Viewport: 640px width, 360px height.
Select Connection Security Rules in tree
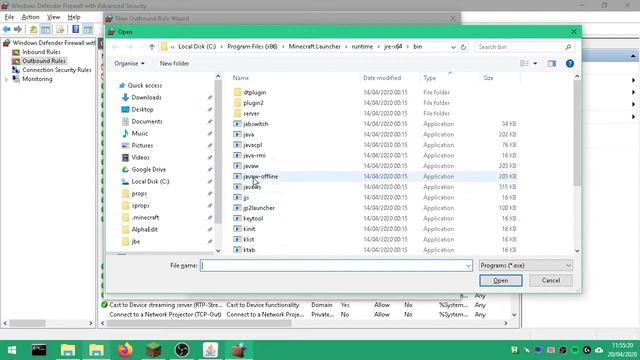(x=57, y=70)
